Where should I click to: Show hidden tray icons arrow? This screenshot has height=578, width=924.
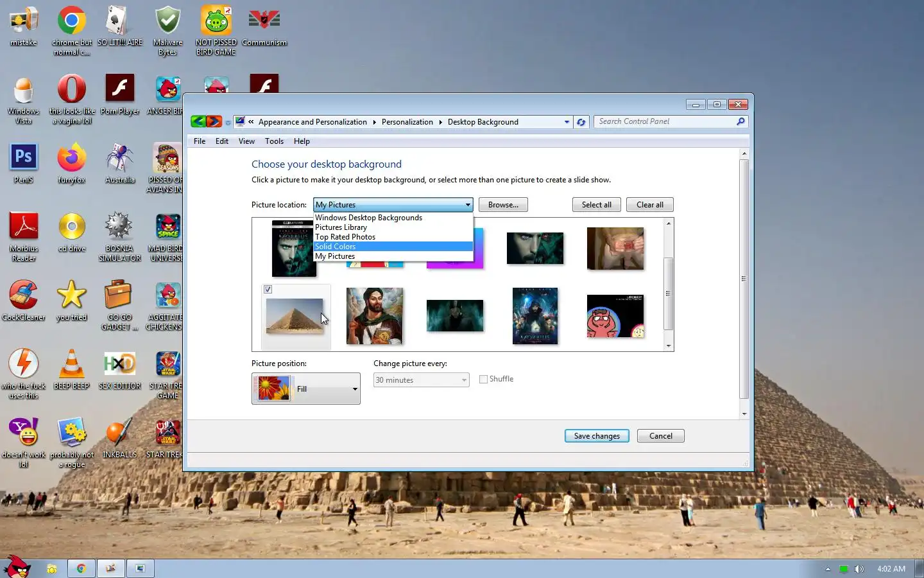[x=828, y=569]
